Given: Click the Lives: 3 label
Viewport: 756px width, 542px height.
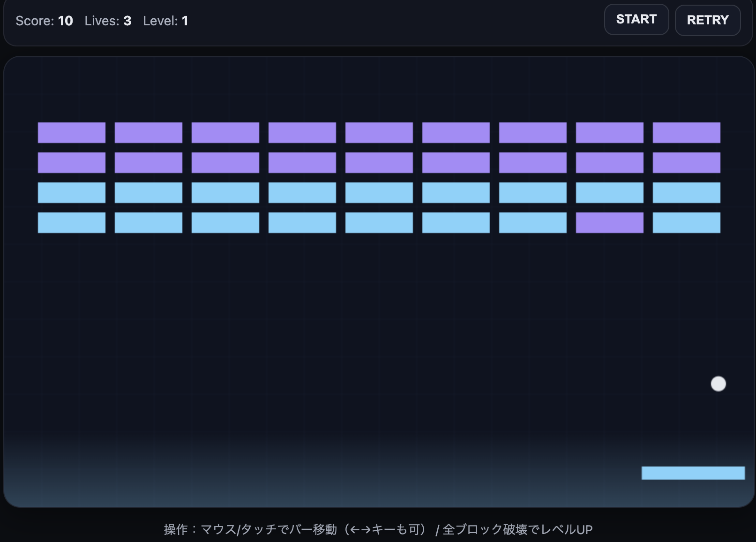Looking at the screenshot, I should [x=108, y=21].
